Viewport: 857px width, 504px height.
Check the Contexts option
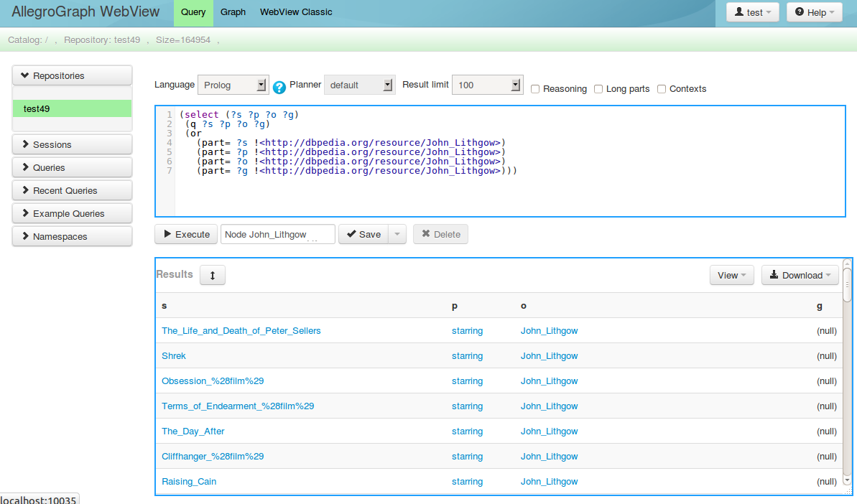(x=662, y=89)
